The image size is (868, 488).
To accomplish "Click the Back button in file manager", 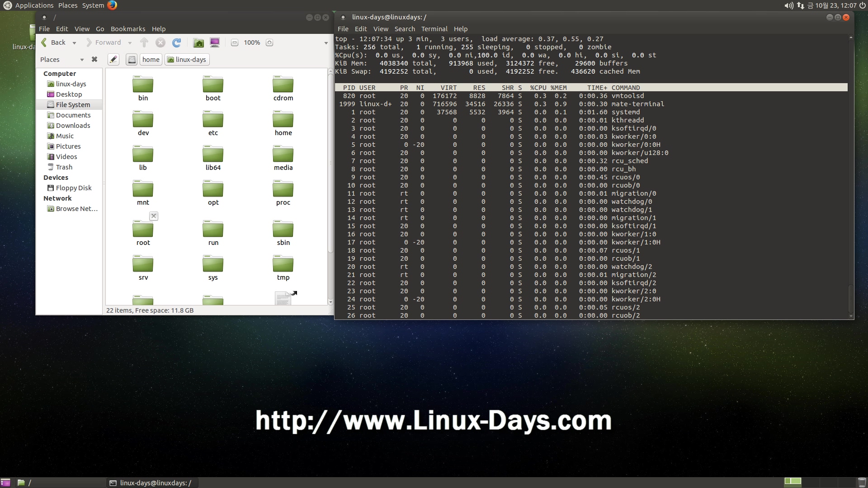I will point(53,42).
